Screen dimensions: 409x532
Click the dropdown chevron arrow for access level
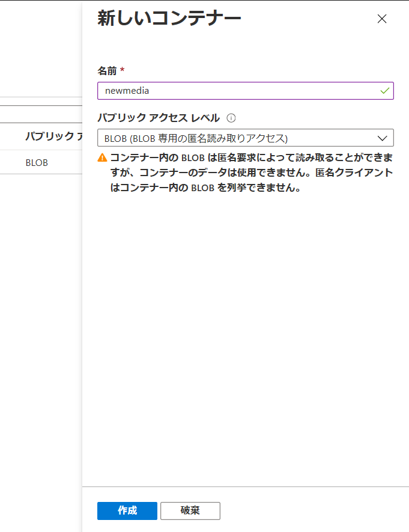pyautogui.click(x=382, y=138)
